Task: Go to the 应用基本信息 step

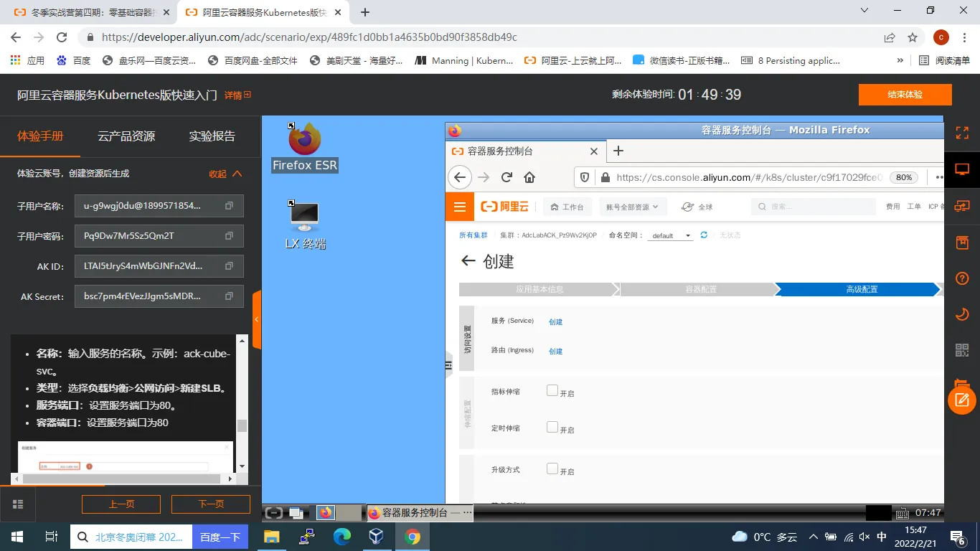Action: tap(539, 289)
